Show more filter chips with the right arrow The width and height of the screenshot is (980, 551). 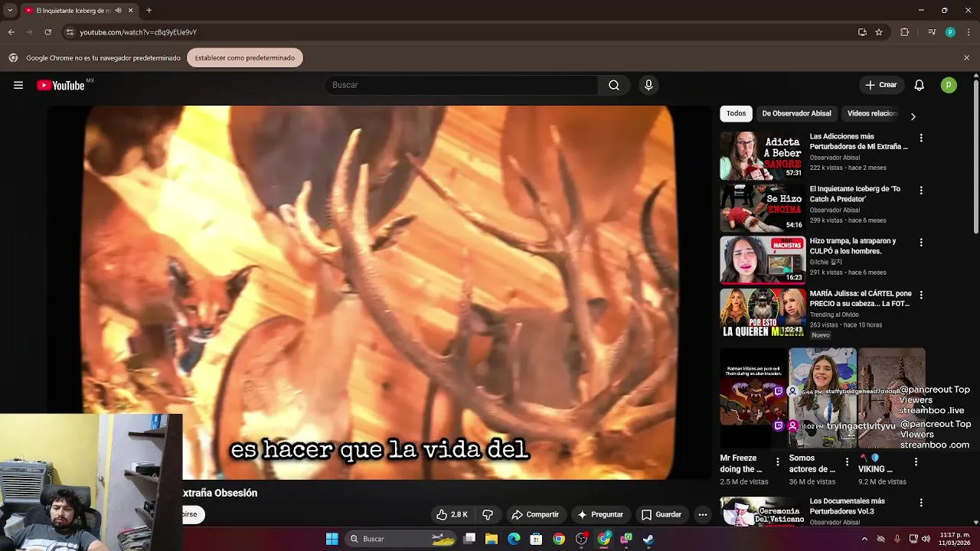click(x=913, y=116)
